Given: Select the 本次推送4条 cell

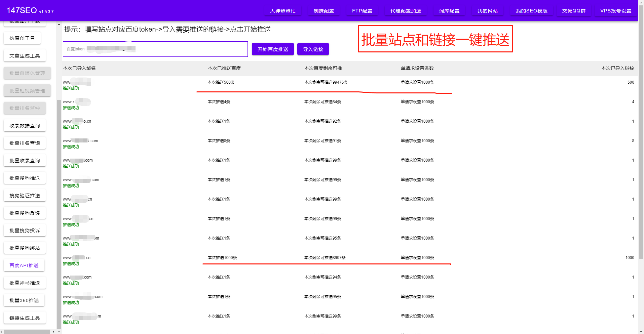Looking at the screenshot, I should 219,102.
